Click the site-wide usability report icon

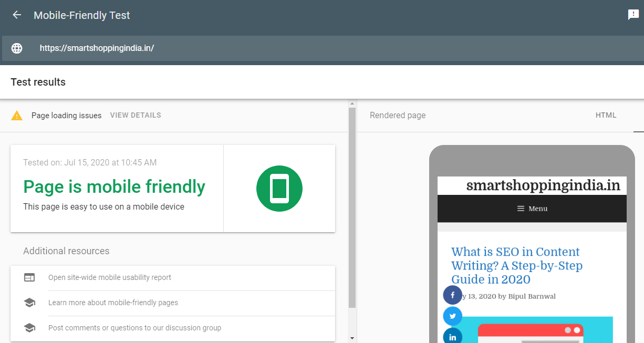(29, 277)
